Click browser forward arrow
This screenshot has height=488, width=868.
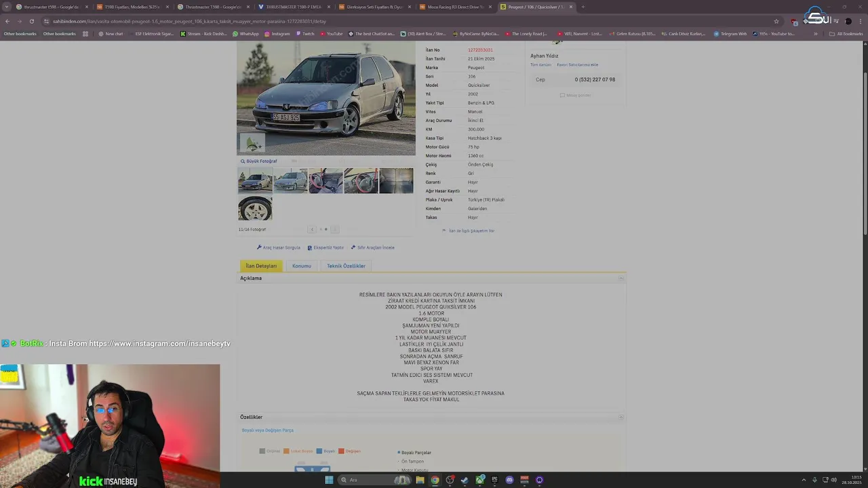click(19, 21)
